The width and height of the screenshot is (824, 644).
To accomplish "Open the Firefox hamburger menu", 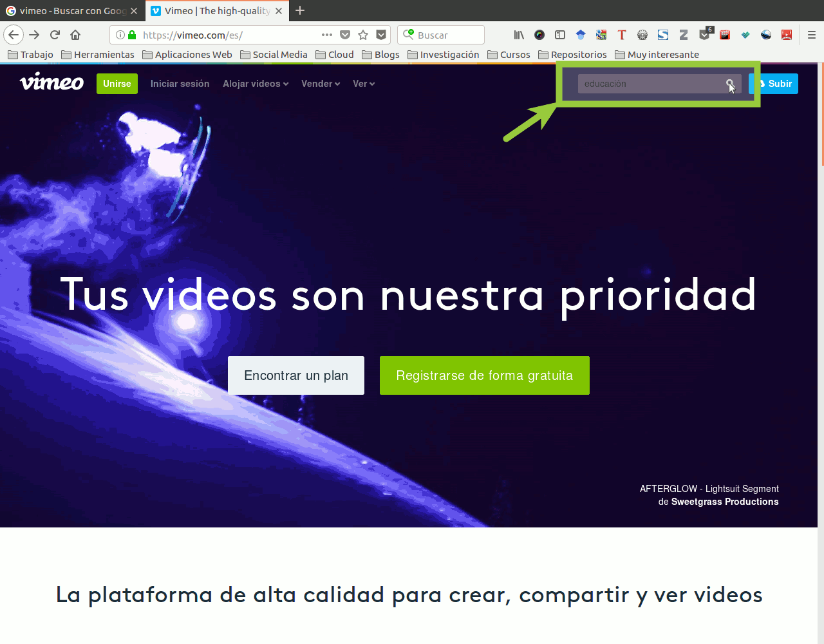I will pos(812,35).
